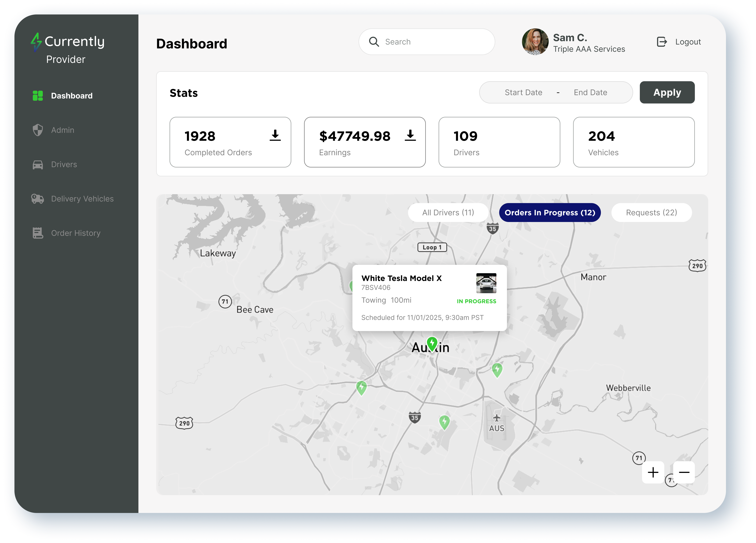Screen dimensions: 756x543
Task: Click the green pin over Austin label
Action: coord(432,344)
